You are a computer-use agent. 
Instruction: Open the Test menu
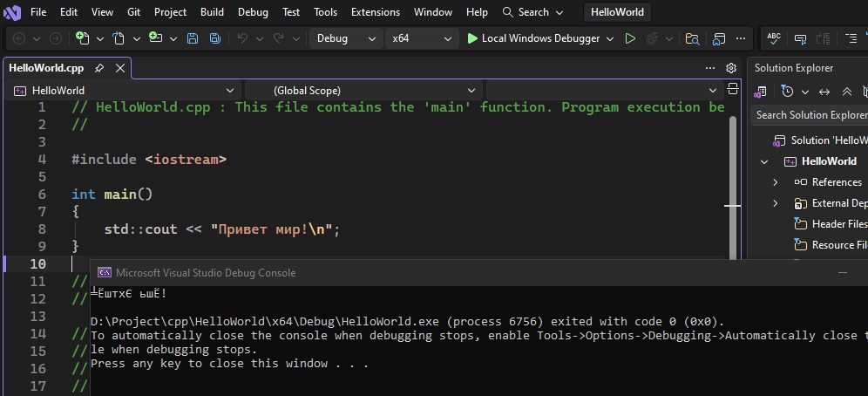click(290, 11)
